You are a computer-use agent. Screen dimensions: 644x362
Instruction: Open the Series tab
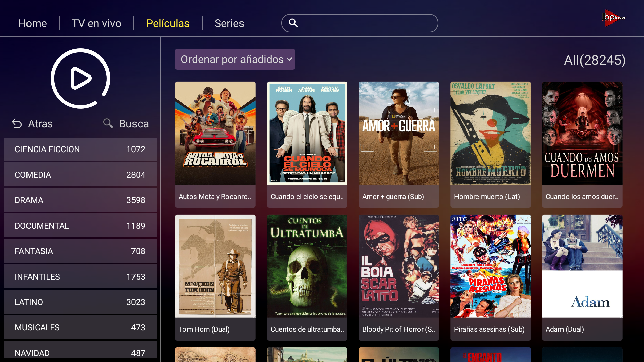point(229,23)
